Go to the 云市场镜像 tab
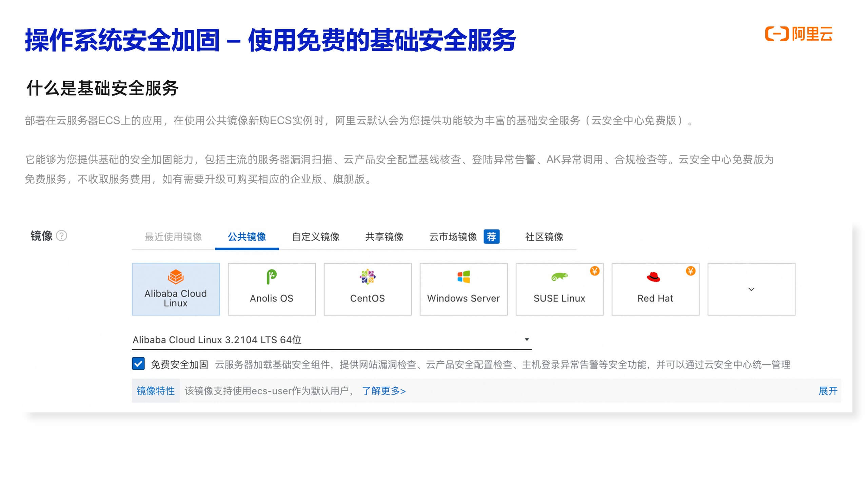Viewport: 868px width, 488px height. coord(453,237)
